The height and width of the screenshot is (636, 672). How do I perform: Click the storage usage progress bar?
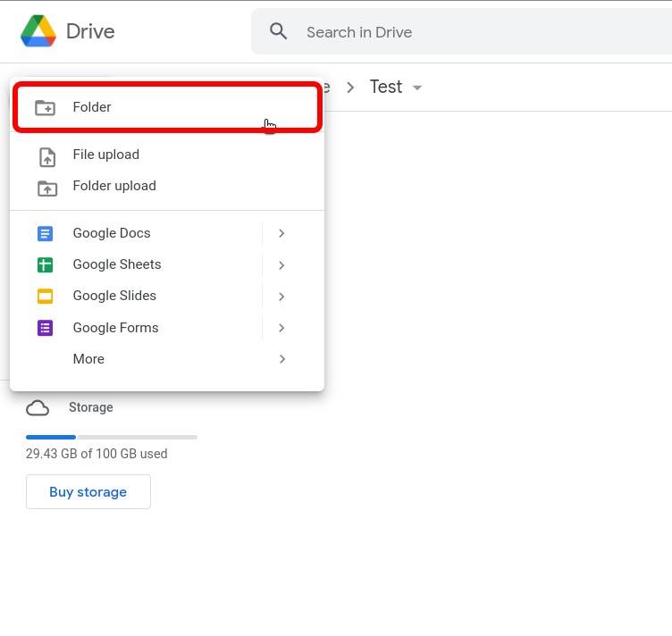tap(112, 438)
